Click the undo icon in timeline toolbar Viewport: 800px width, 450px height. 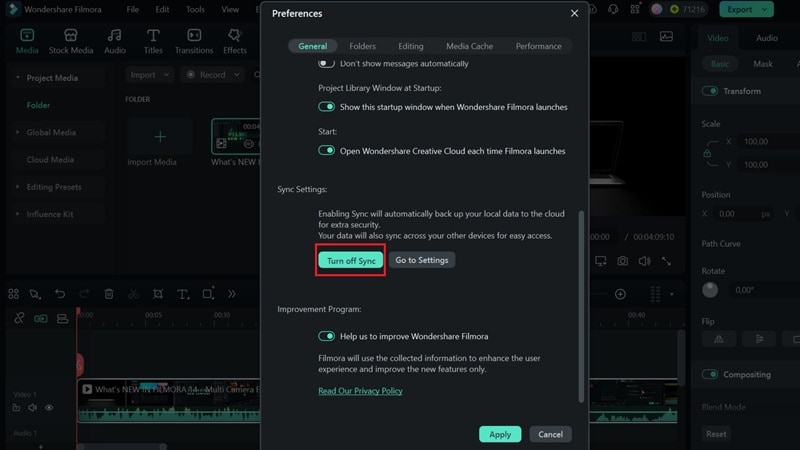point(60,294)
